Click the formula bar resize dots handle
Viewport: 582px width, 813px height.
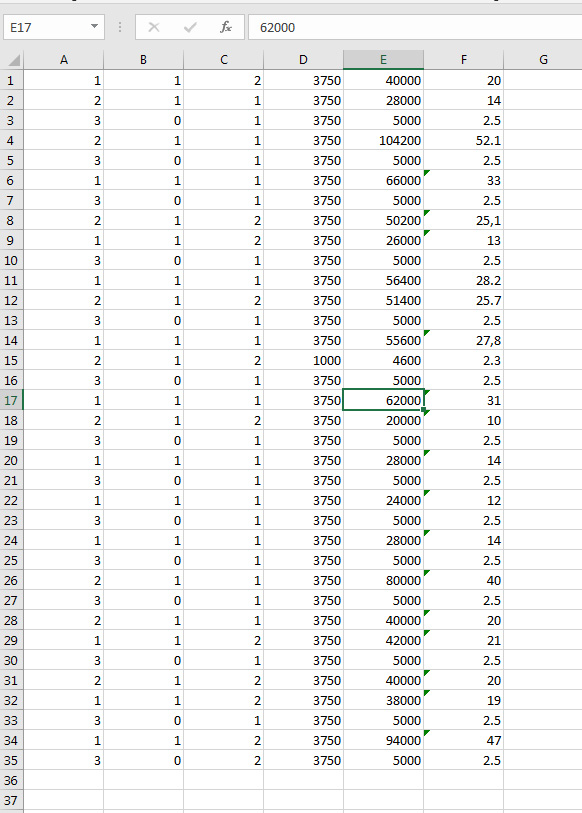(120, 27)
